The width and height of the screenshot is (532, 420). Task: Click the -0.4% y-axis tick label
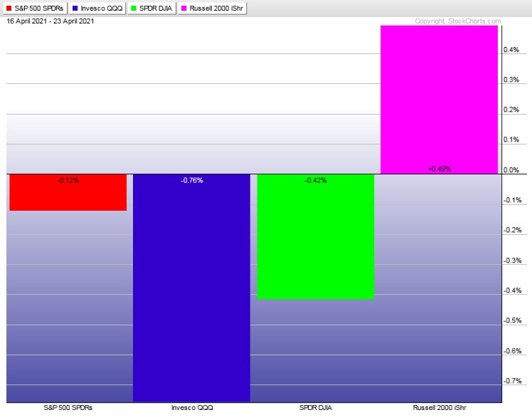(512, 290)
